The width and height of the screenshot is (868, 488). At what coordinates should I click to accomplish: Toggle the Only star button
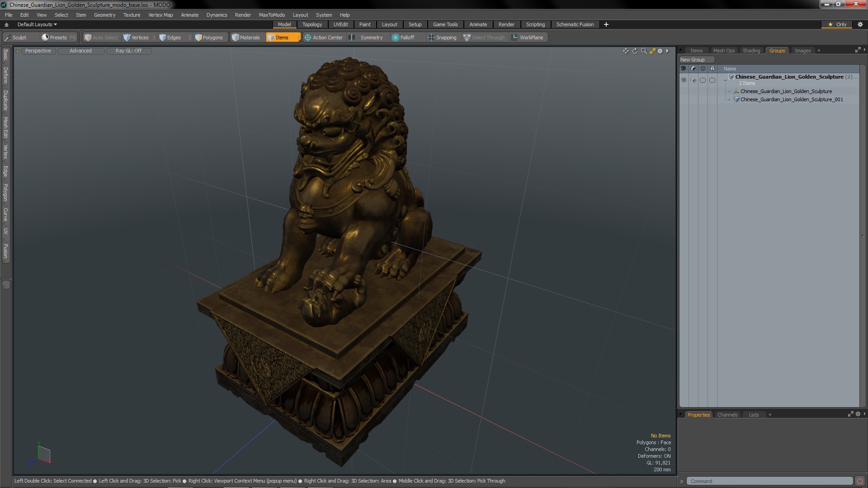coord(837,24)
